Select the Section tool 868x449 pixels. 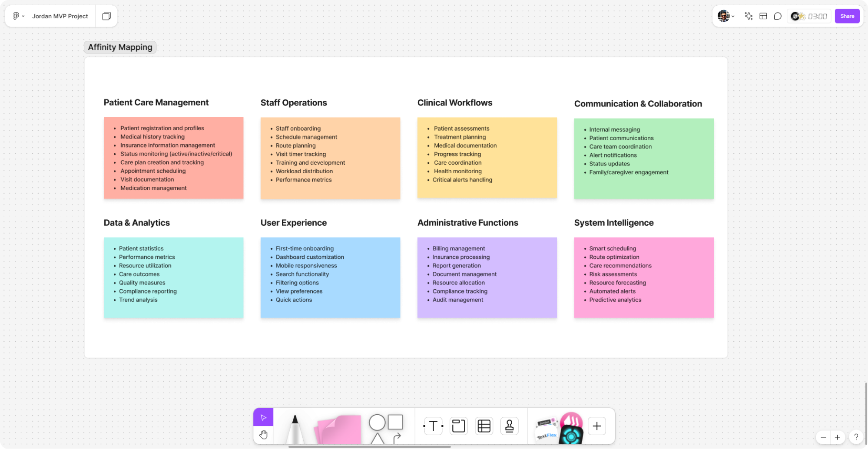coord(458,426)
